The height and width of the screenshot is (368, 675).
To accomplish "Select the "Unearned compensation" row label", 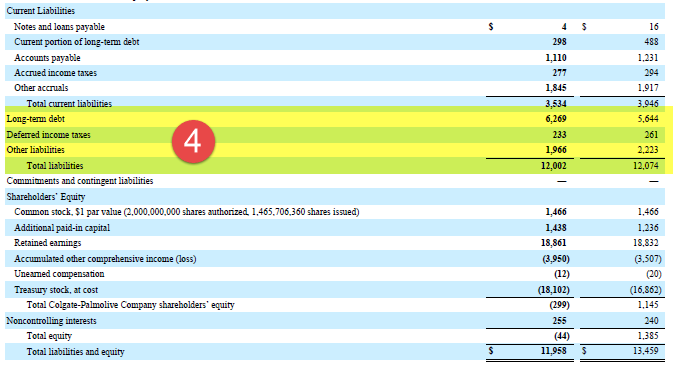I will tap(59, 274).
